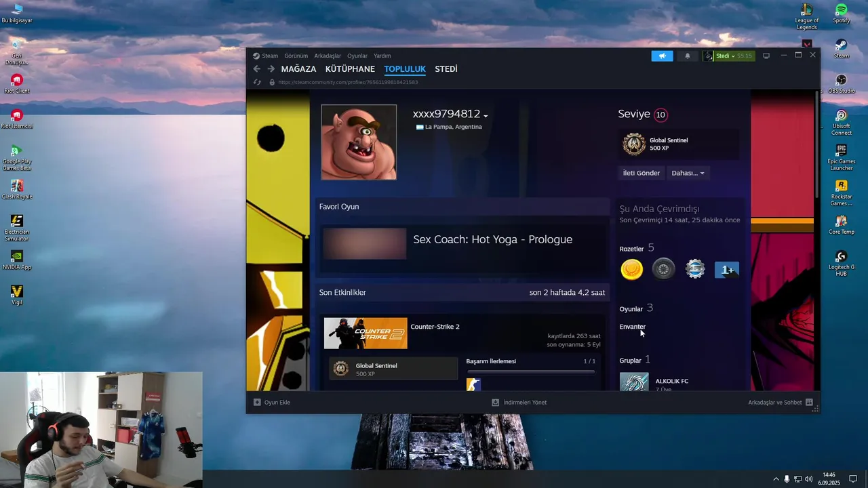Open NVIDIA App desktop shortcut
Image resolution: width=868 pixels, height=488 pixels.
(17, 260)
